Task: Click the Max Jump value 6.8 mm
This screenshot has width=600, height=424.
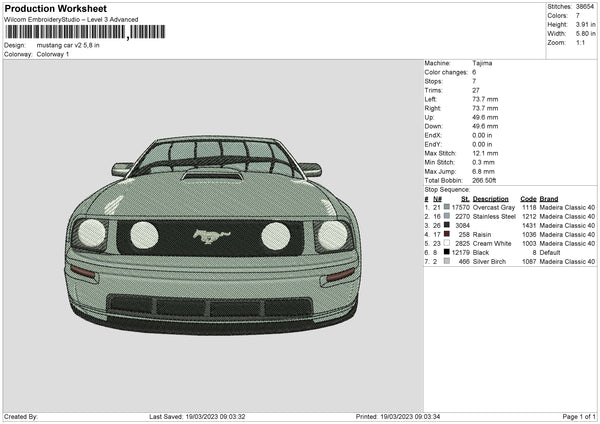Action: pos(483,171)
